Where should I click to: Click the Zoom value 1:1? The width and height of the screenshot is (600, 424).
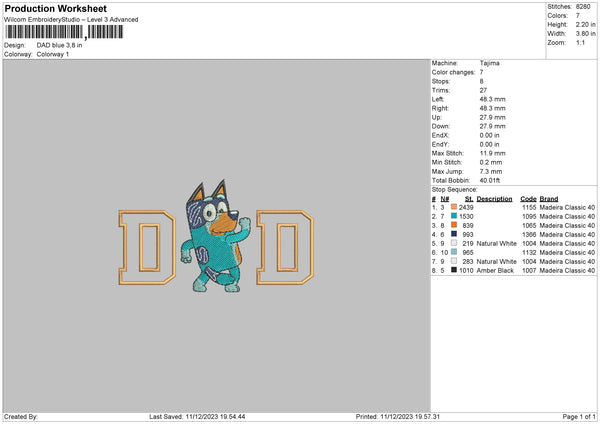click(x=580, y=42)
